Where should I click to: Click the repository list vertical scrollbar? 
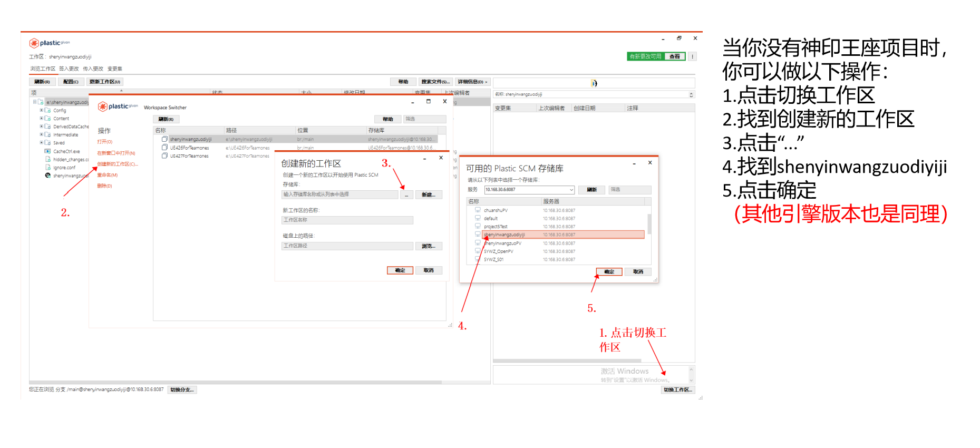click(648, 224)
